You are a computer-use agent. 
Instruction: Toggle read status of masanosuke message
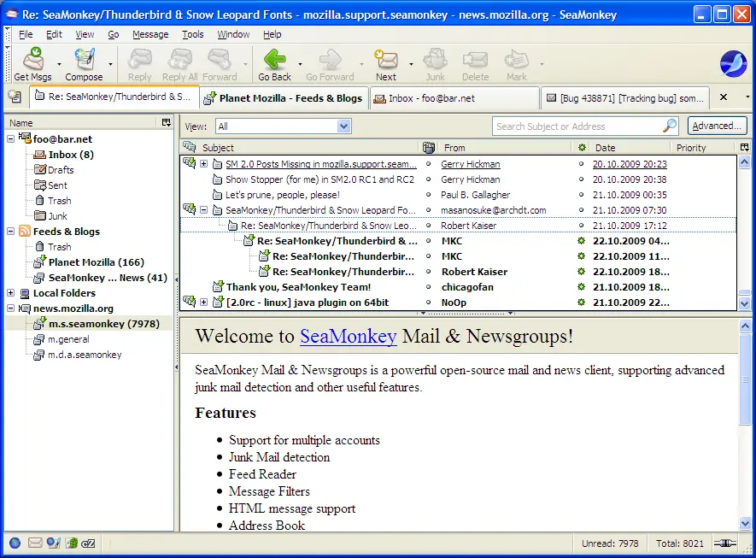coord(582,210)
